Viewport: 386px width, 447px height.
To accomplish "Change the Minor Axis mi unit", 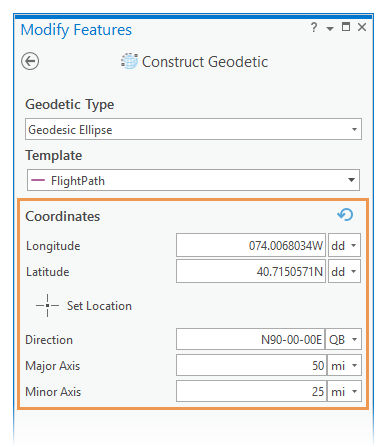I will point(344,391).
